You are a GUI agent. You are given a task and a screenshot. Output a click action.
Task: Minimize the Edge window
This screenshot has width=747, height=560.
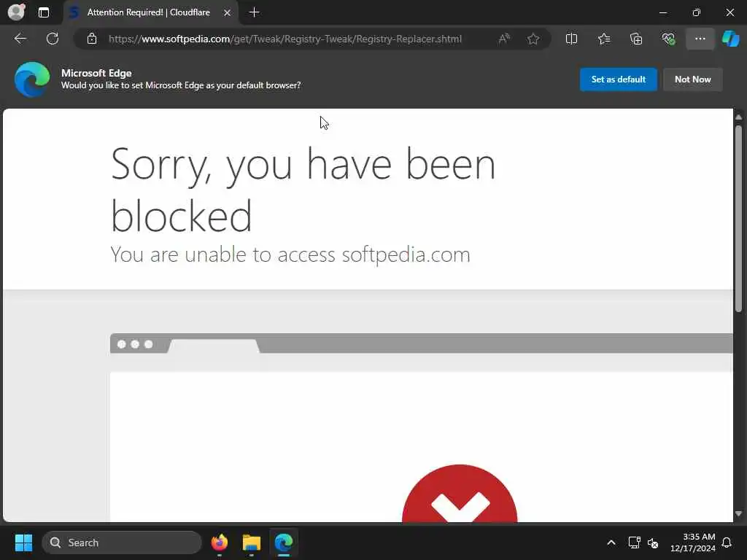tap(662, 12)
